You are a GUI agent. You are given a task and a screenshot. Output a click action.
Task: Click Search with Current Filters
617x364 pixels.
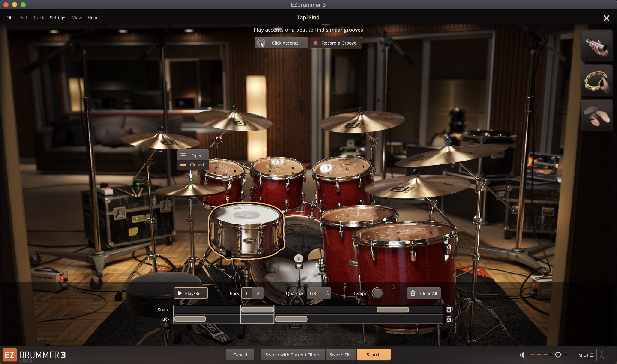pyautogui.click(x=293, y=354)
